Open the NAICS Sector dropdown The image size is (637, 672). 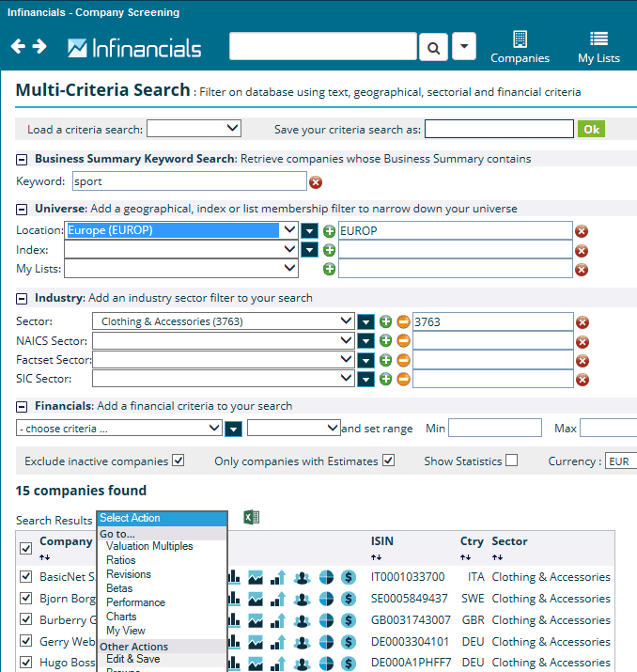point(224,341)
